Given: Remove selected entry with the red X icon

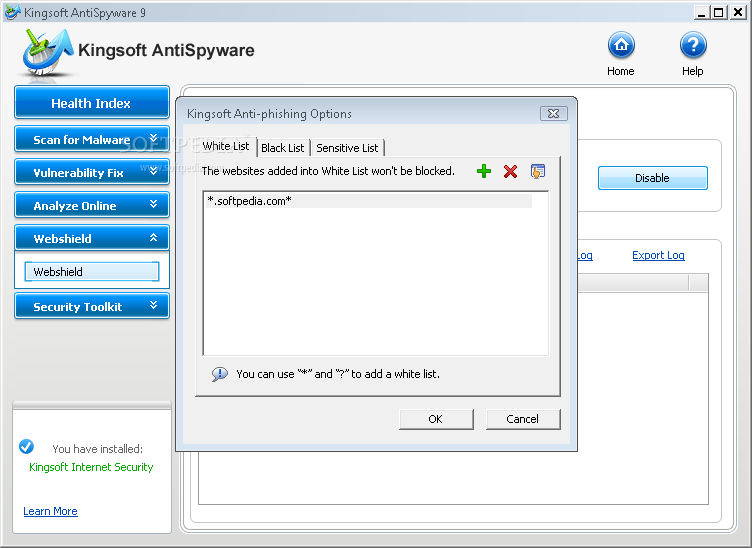Looking at the screenshot, I should [510, 171].
